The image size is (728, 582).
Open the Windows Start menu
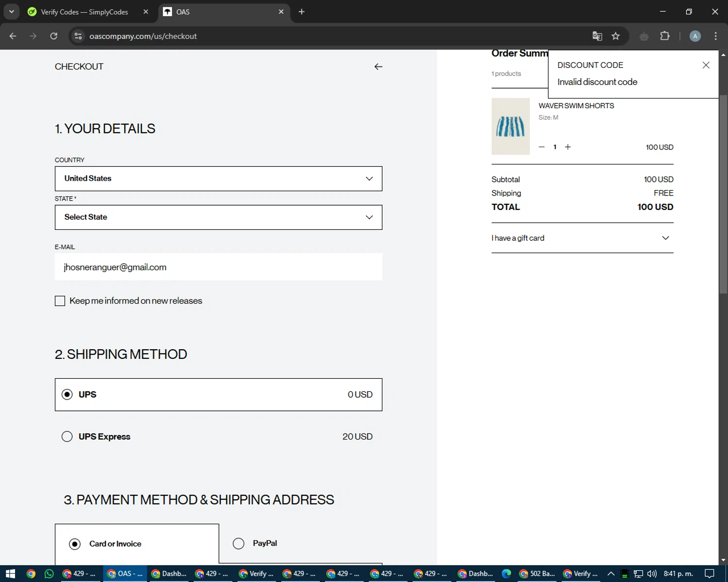(x=10, y=574)
